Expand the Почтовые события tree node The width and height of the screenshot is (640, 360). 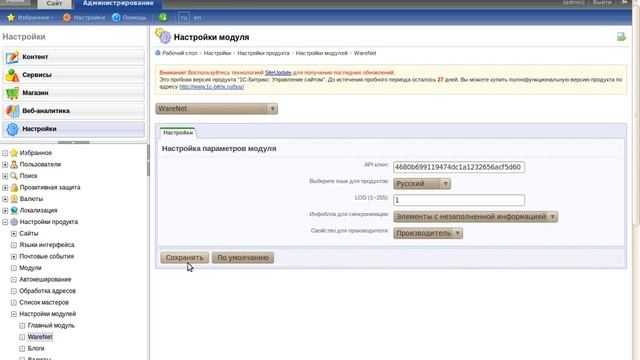tap(13, 257)
